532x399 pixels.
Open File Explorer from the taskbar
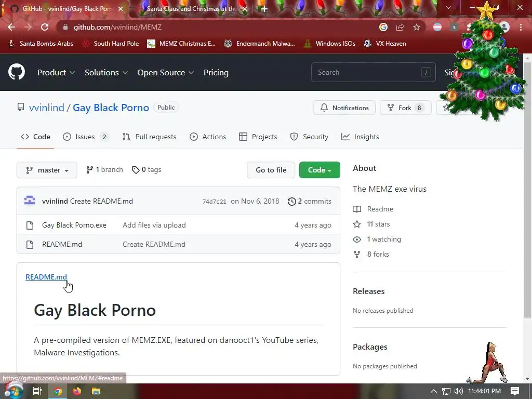click(x=96, y=391)
